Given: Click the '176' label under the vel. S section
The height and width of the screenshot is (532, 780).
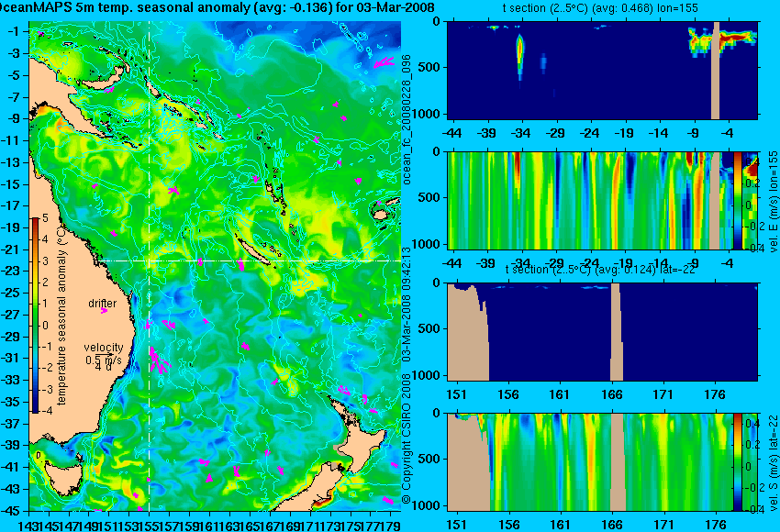Looking at the screenshot, I should (x=716, y=525).
